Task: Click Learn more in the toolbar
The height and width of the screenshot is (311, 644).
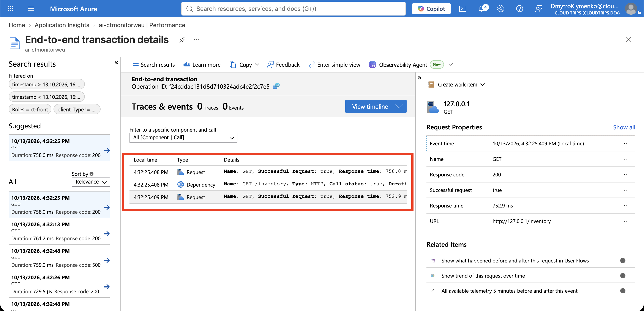Action: coord(202,65)
